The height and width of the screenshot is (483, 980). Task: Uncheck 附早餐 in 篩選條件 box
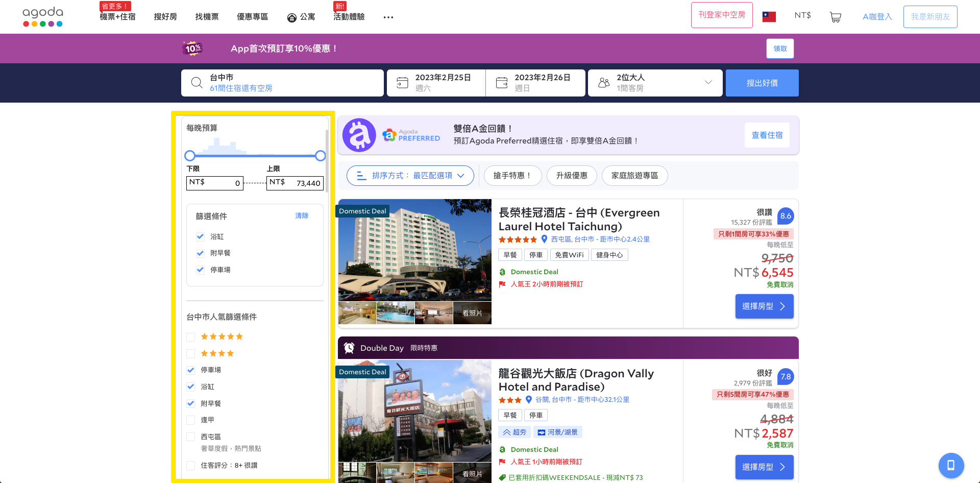point(200,253)
